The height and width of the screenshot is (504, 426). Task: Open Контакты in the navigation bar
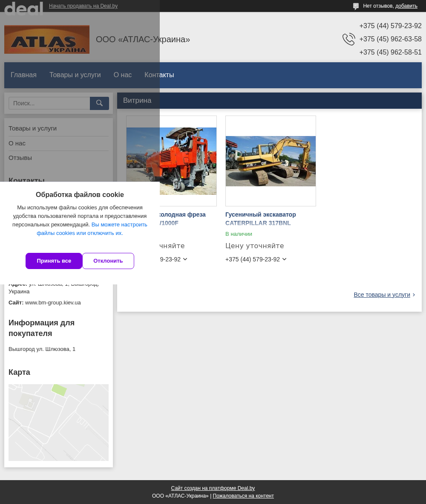(159, 75)
